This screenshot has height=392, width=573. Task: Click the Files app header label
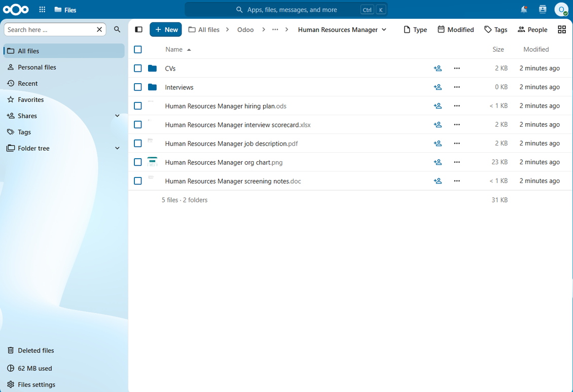[65, 10]
